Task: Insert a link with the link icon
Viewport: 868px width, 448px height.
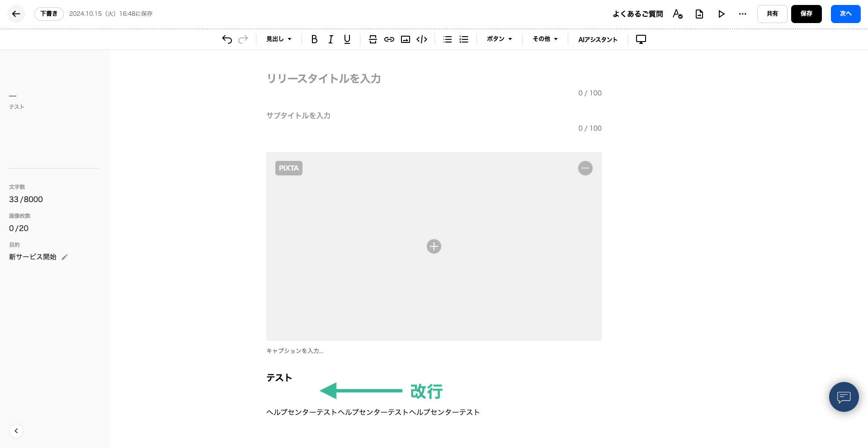Action: 389,39
